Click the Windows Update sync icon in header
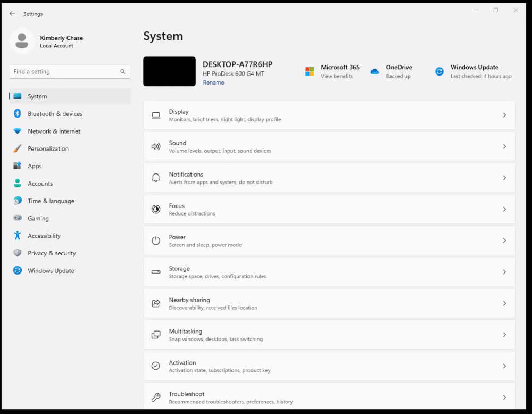Image resolution: width=532 pixels, height=414 pixels. (439, 71)
